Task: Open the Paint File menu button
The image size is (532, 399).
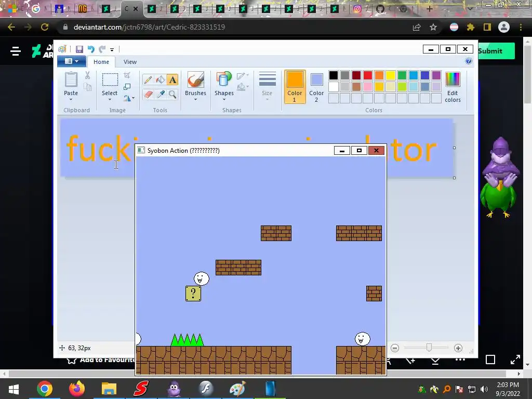Action: (71, 61)
